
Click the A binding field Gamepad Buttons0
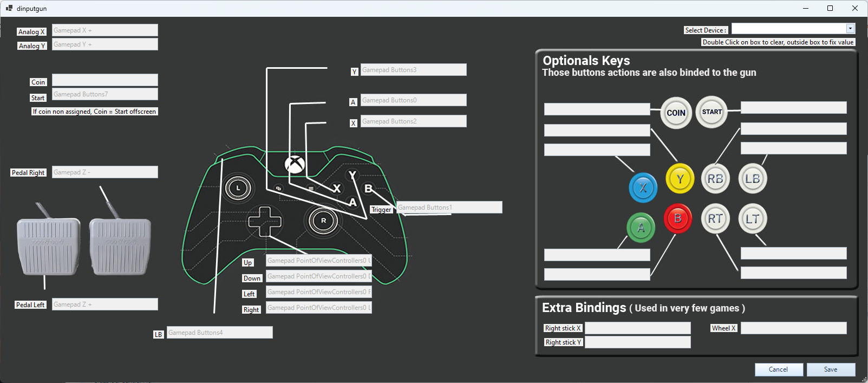(414, 100)
